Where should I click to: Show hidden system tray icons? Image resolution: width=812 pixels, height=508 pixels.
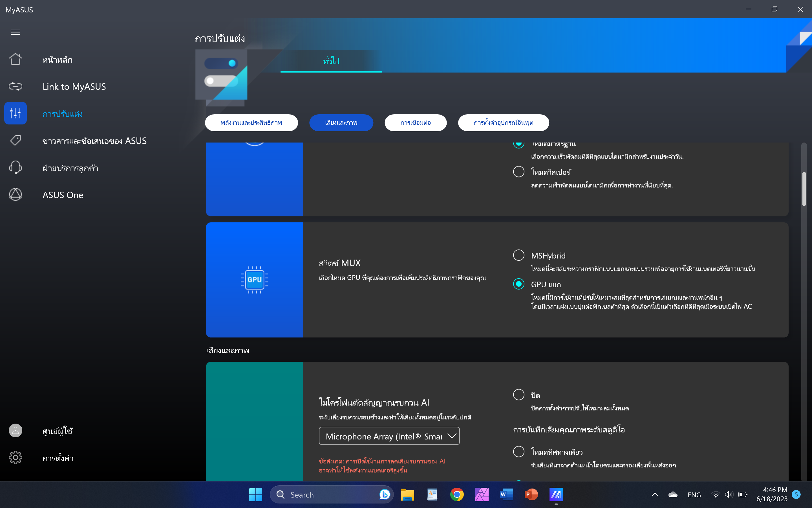(655, 494)
